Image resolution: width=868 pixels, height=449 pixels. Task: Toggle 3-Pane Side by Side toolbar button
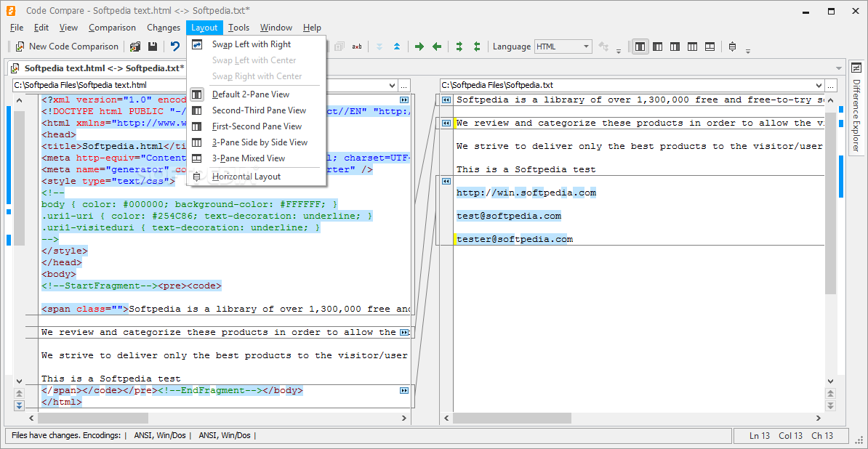click(x=693, y=47)
